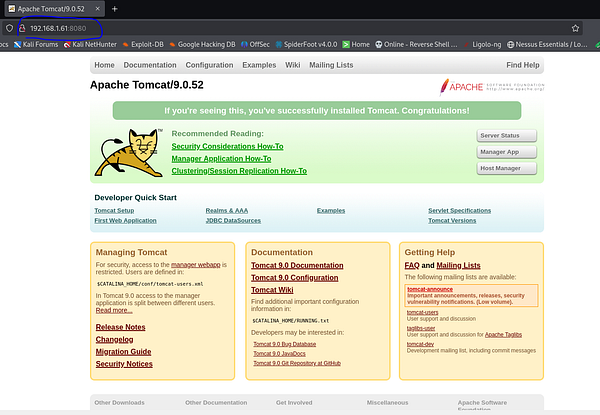Click the Server Status button
The image size is (600, 415).
tap(507, 135)
